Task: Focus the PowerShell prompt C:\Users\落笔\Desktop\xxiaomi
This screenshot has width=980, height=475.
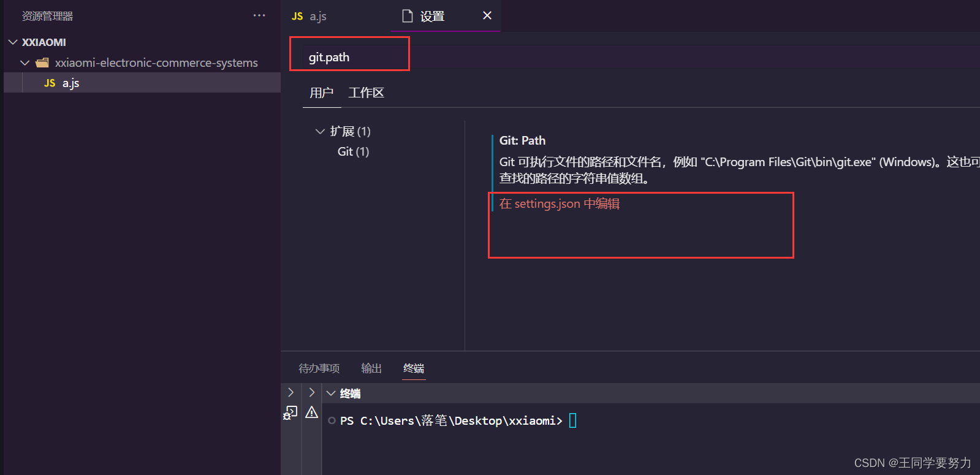Action: (x=451, y=420)
